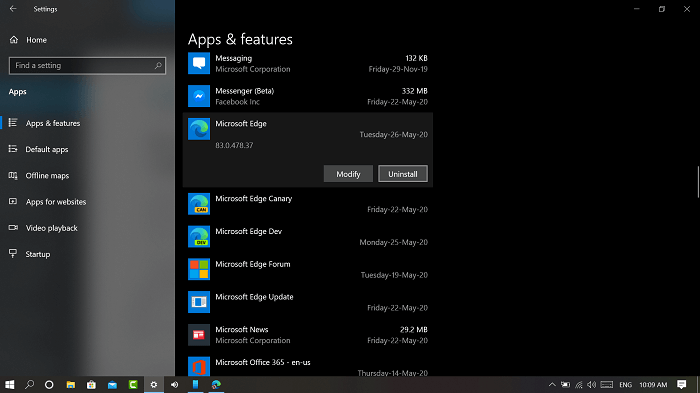The width and height of the screenshot is (700, 393).
Task: Click the Find a setting search box
Action: pos(88,66)
